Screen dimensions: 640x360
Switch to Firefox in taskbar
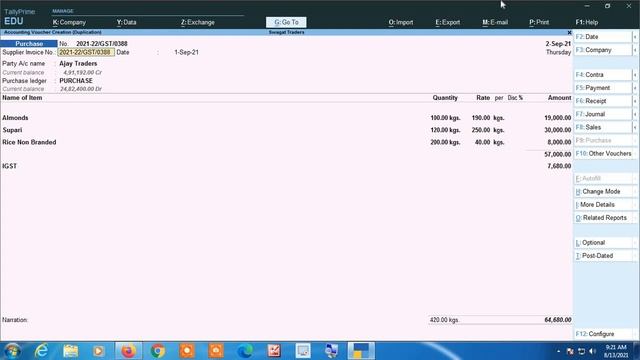129,351
